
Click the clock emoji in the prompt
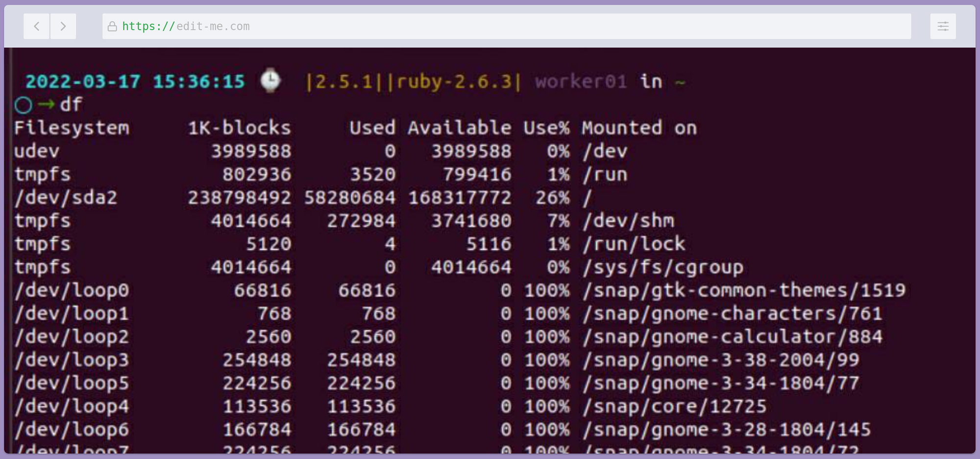tap(270, 81)
